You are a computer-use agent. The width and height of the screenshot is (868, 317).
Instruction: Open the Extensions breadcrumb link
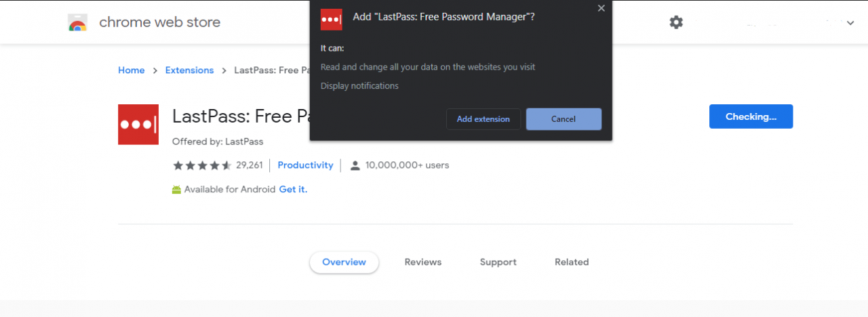pyautogui.click(x=189, y=70)
